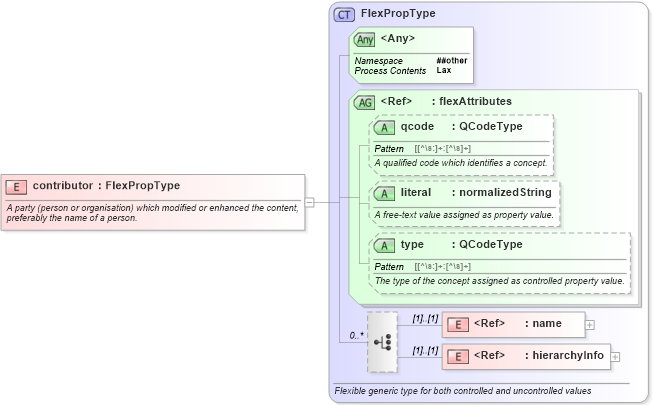Click the qcode Pattern value
The height and width of the screenshot is (405, 653).
point(442,149)
